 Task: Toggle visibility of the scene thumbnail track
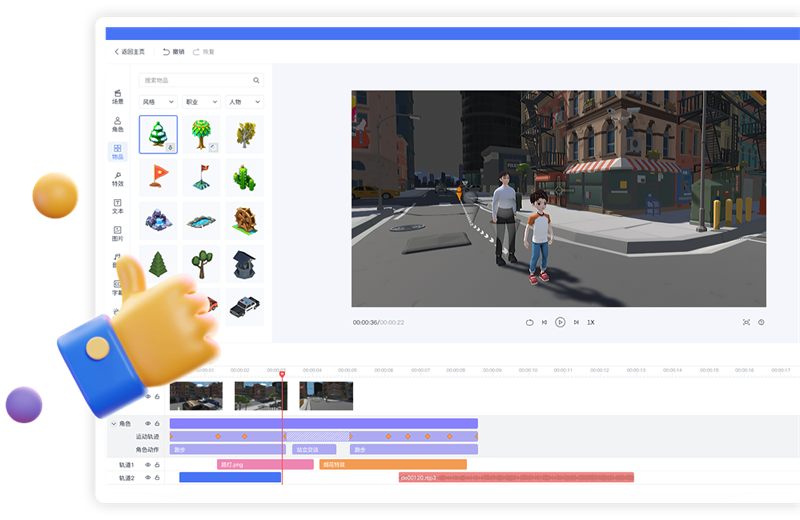coord(148,397)
